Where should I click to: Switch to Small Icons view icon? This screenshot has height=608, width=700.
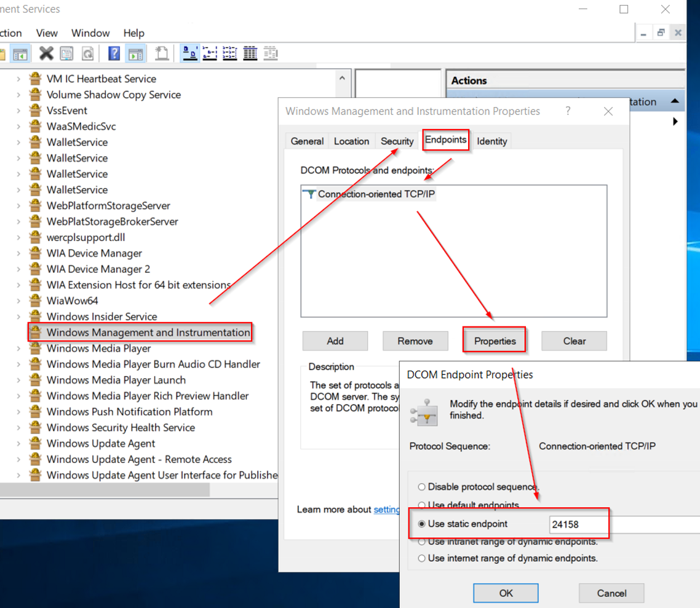click(x=209, y=53)
